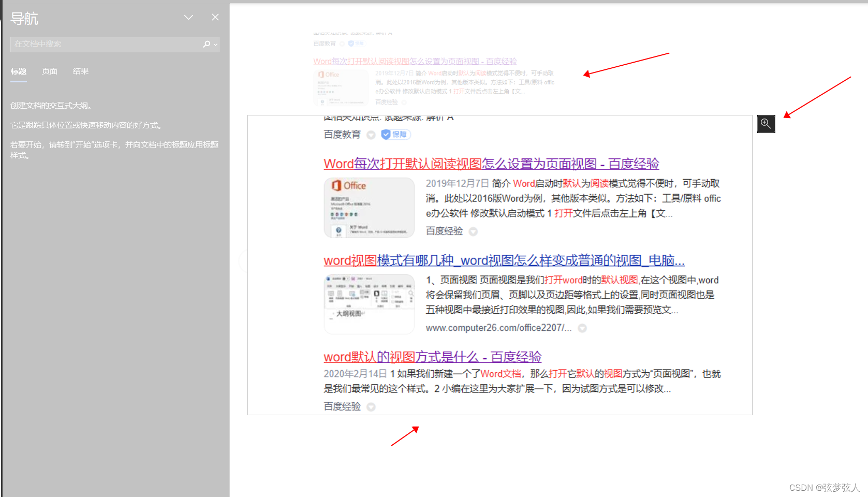Switch to the 标题 tab

(19, 71)
